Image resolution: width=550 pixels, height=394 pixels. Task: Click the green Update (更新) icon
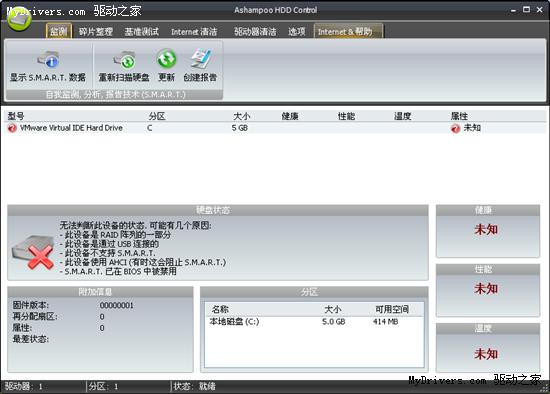click(166, 59)
